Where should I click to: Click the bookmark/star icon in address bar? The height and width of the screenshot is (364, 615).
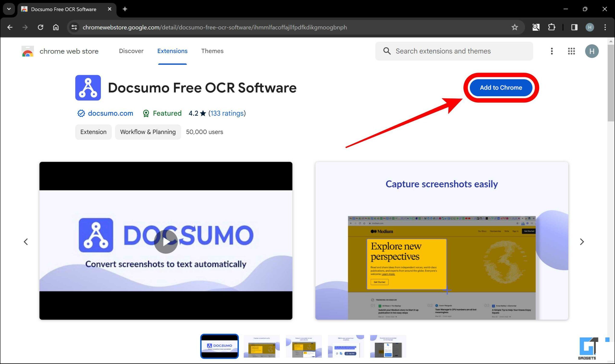(x=515, y=27)
